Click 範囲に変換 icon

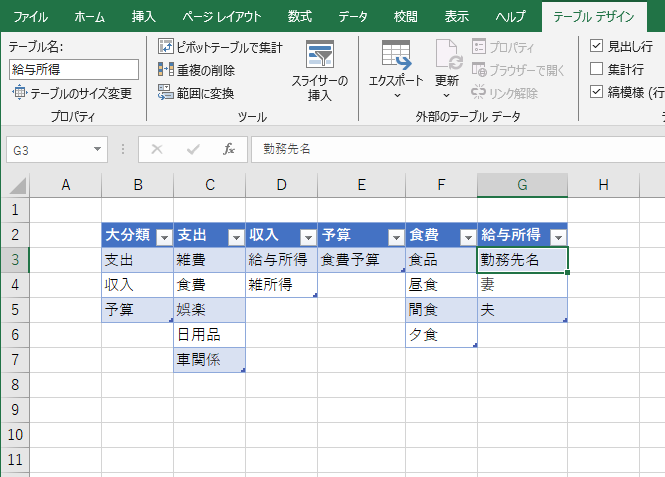[x=165, y=92]
